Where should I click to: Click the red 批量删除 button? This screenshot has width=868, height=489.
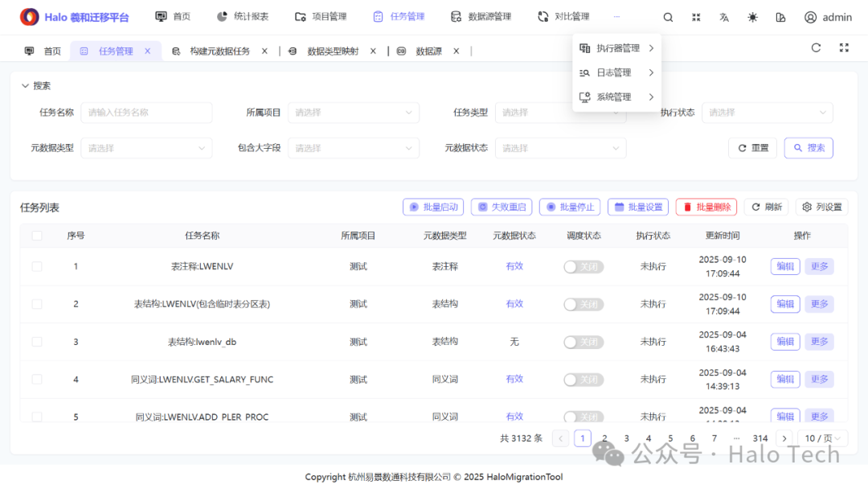(706, 208)
